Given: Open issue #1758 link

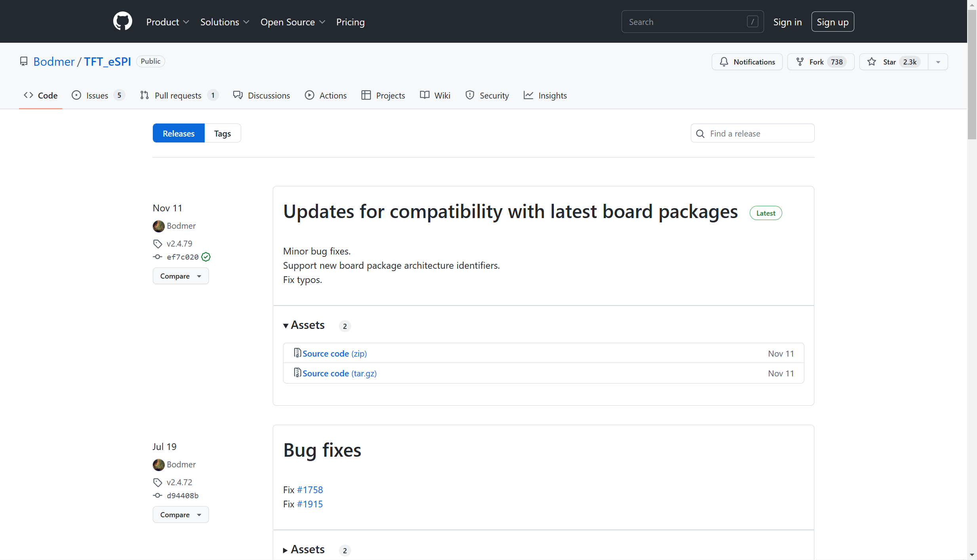Looking at the screenshot, I should click(310, 490).
